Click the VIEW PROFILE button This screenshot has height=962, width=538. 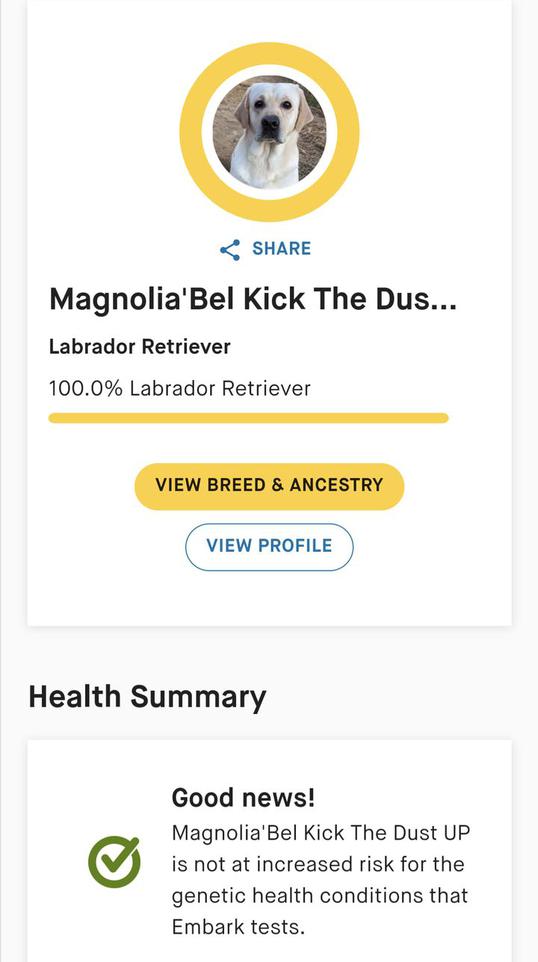click(x=269, y=547)
